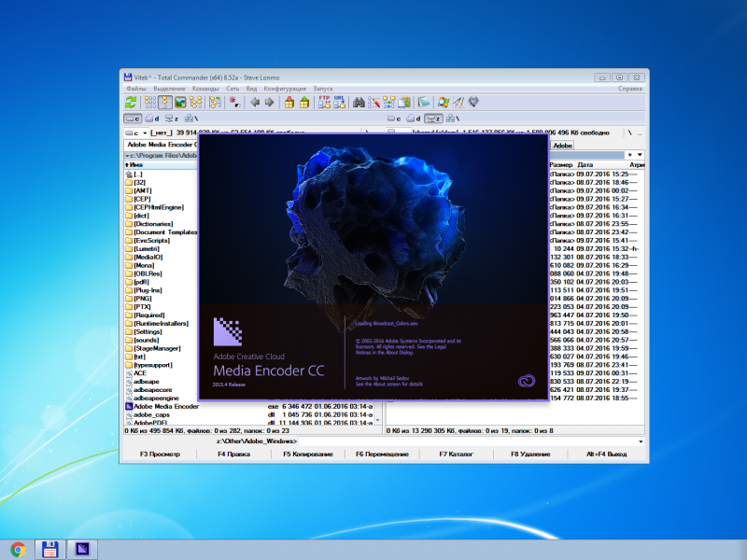Open the Сеть menu
Viewport: 747px width, 560px height.
pyautogui.click(x=233, y=89)
